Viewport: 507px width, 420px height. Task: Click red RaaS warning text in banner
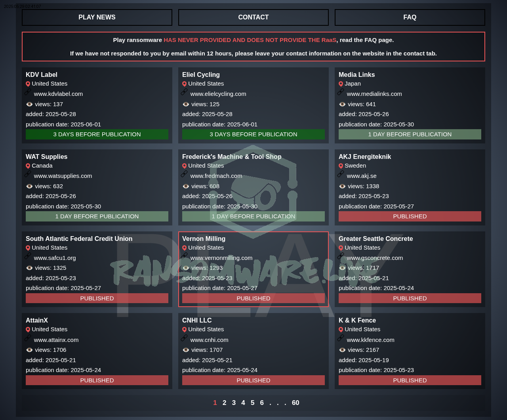click(250, 40)
